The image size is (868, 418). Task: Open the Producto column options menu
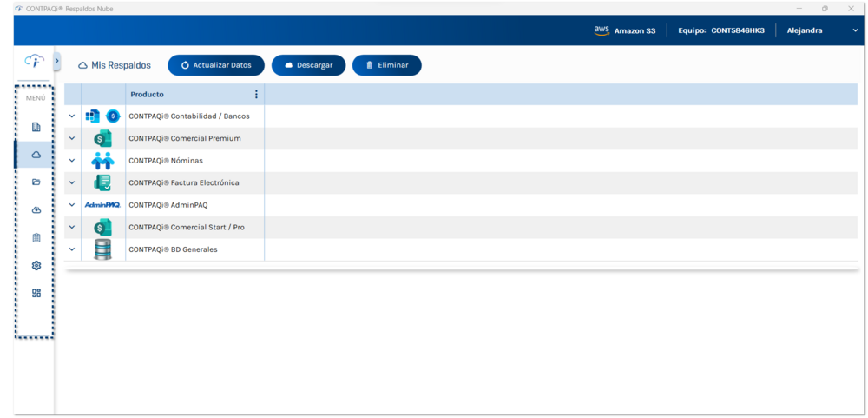[256, 94]
